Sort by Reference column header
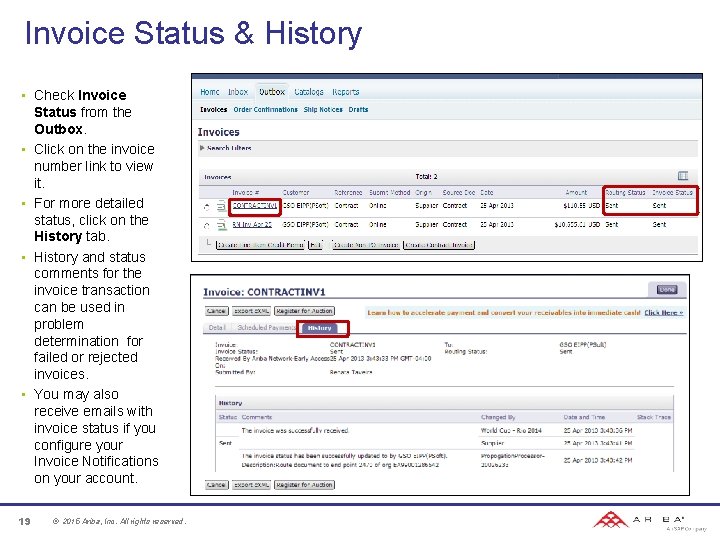This screenshot has height=540, width=720. pyautogui.click(x=348, y=192)
